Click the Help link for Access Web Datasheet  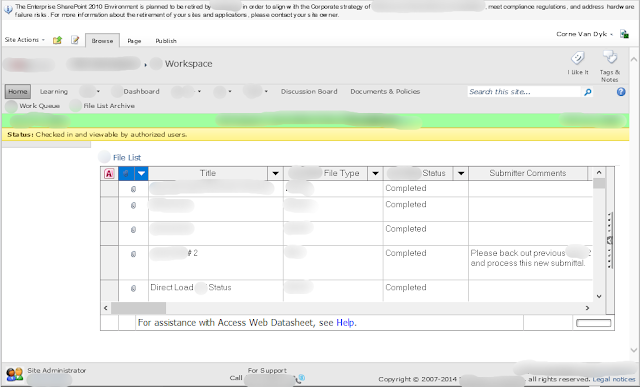coord(345,322)
